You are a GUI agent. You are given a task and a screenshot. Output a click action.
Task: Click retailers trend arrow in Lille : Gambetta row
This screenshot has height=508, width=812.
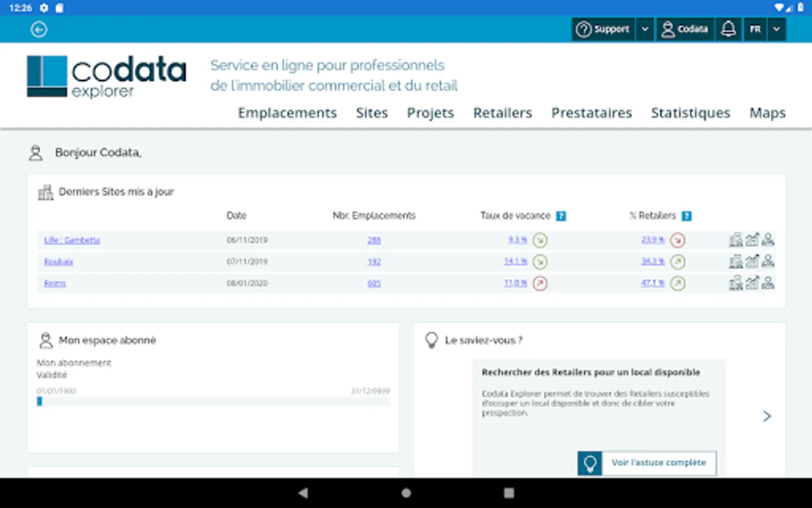[678, 240]
